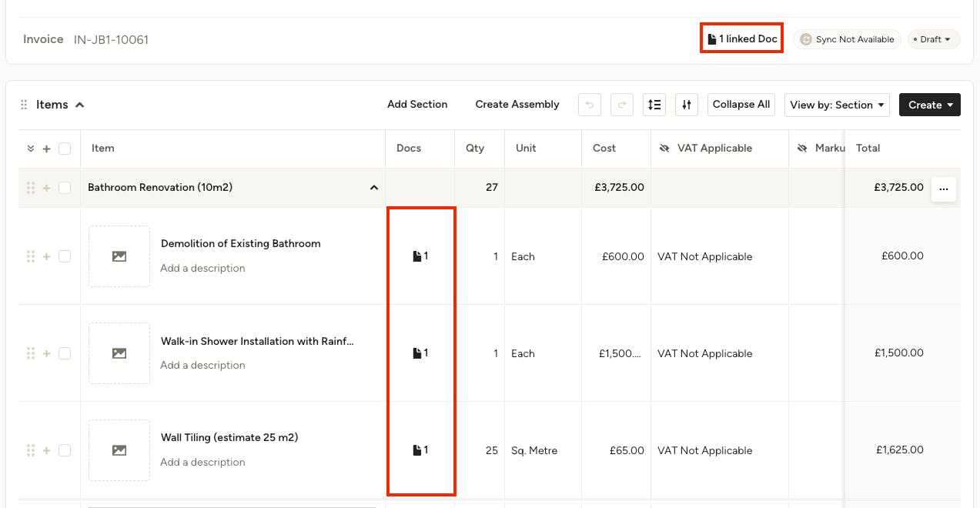Image resolution: width=980 pixels, height=508 pixels.
Task: Grab Bathroom Renovation section drag handle
Action: (31, 188)
